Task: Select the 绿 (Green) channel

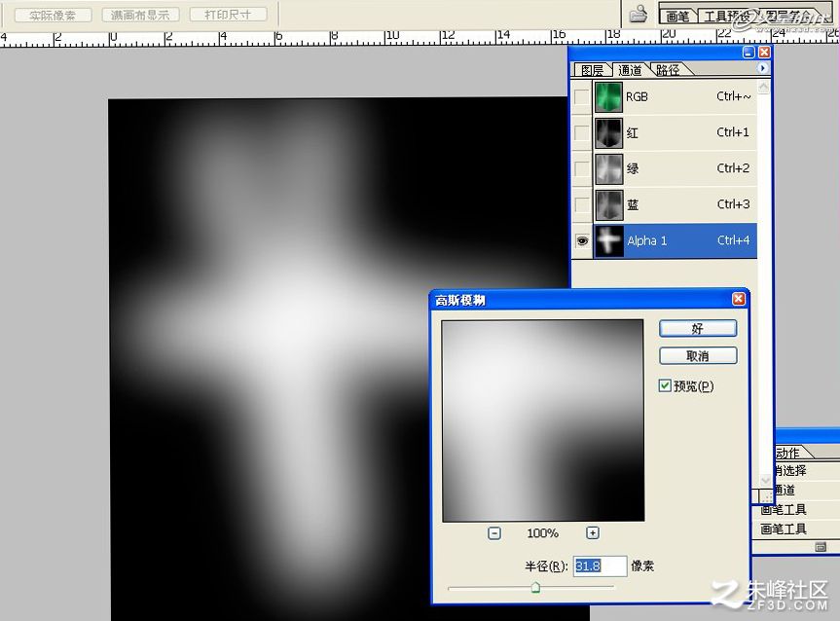Action: point(675,168)
